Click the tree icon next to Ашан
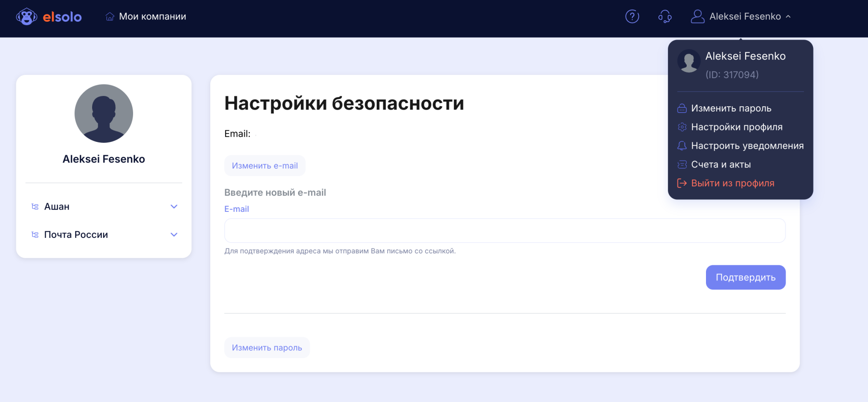 (x=35, y=207)
